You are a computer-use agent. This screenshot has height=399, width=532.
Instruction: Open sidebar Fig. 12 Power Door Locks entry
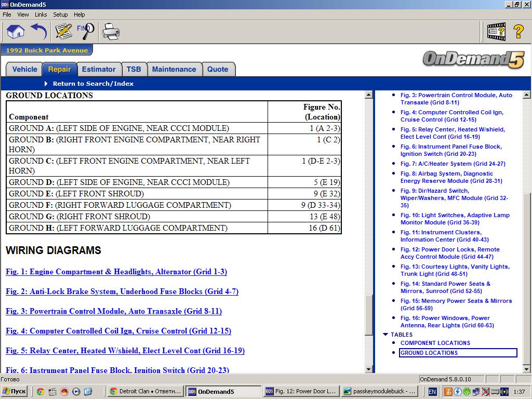450,253
